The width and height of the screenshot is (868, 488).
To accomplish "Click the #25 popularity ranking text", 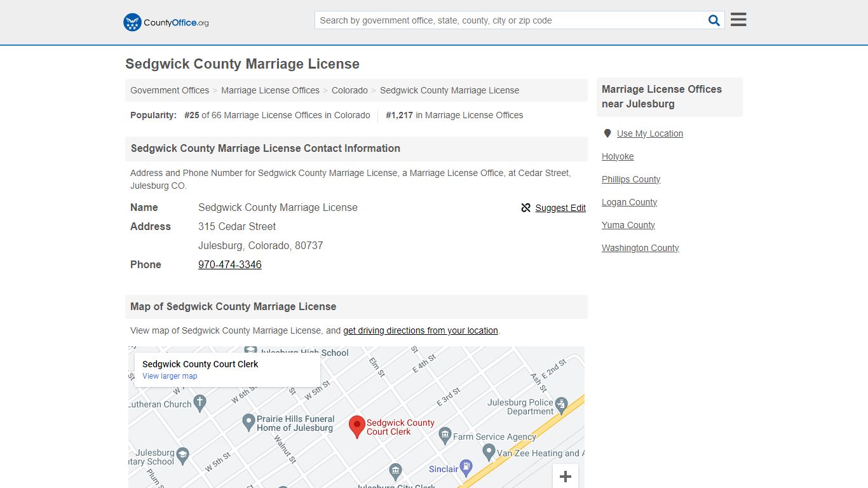I will point(192,115).
